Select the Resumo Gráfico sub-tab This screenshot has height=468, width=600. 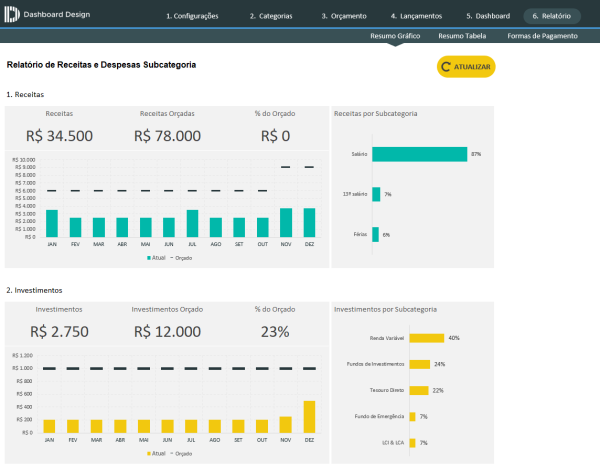pyautogui.click(x=394, y=36)
